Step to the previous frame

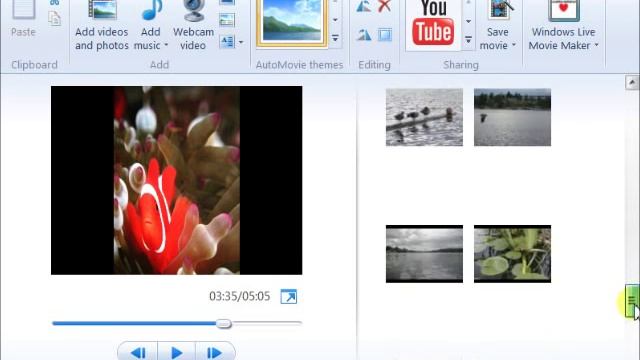(138, 352)
